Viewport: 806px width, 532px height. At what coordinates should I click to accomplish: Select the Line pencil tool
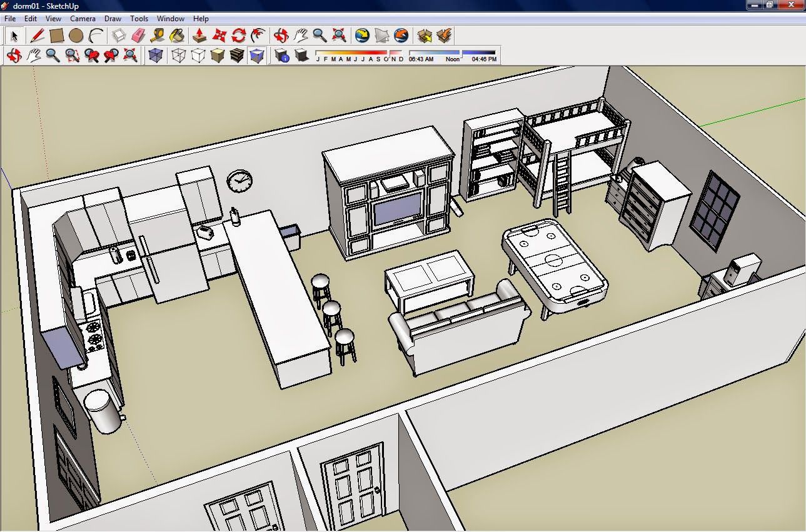tap(37, 36)
